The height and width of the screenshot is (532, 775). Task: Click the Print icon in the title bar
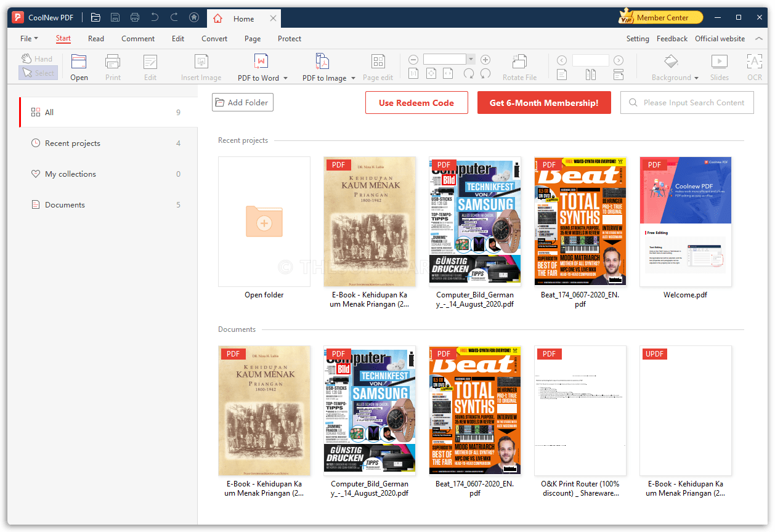click(x=135, y=18)
